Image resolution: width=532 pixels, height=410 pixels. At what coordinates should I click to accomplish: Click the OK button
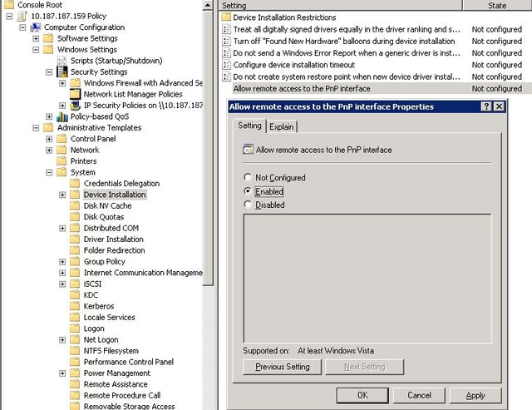362,395
